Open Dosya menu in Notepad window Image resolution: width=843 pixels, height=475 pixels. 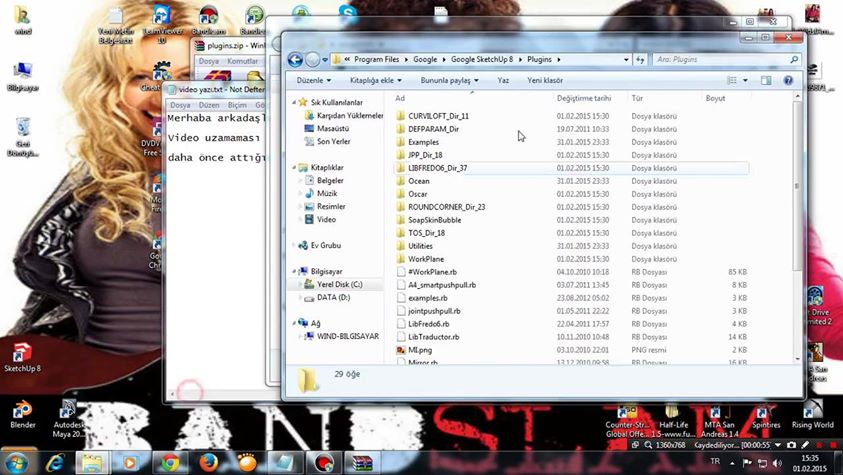[180, 105]
